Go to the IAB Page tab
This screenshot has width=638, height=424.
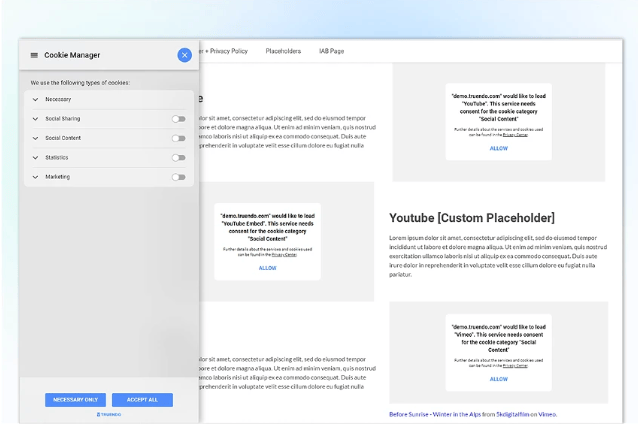coord(331,51)
